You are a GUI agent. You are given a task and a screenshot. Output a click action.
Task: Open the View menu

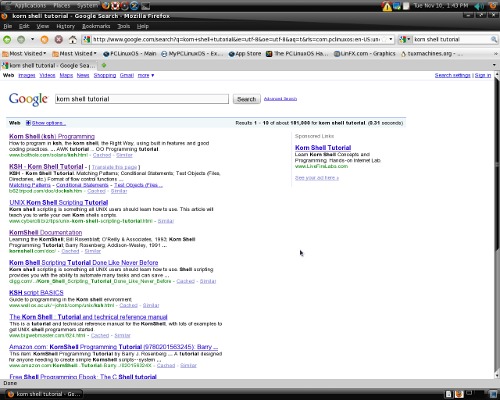click(43, 26)
